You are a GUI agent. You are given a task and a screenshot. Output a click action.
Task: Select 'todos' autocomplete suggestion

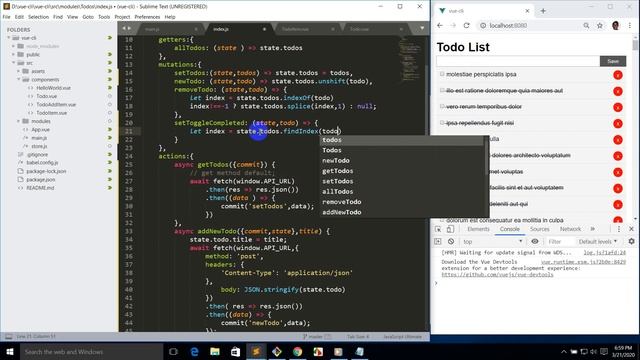pyautogui.click(x=402, y=140)
